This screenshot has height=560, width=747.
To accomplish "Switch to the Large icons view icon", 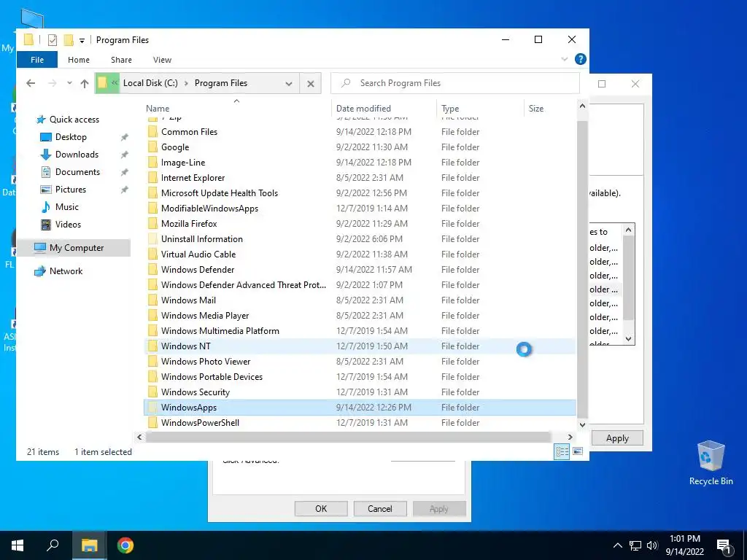I will pos(578,451).
